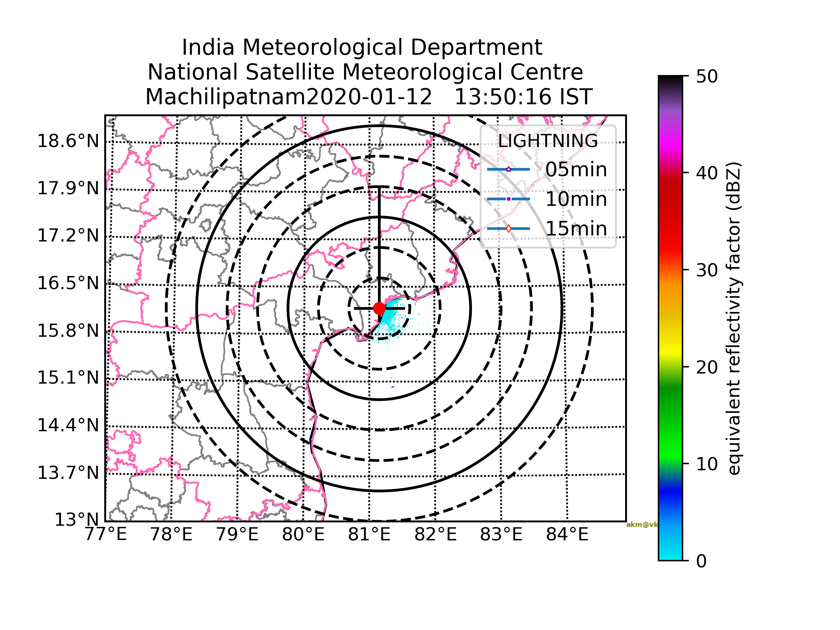Click the colorbar tick label 10

[x=707, y=464]
